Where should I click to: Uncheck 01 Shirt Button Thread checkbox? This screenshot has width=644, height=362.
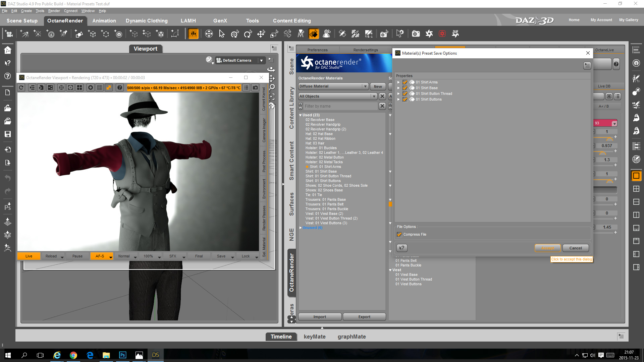click(x=405, y=94)
